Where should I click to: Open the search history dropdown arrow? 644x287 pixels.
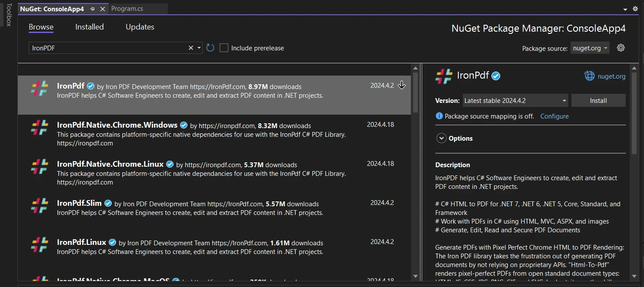pyautogui.click(x=199, y=48)
